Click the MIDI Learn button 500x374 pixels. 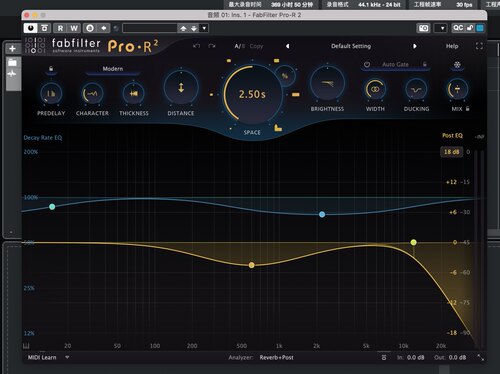42,357
